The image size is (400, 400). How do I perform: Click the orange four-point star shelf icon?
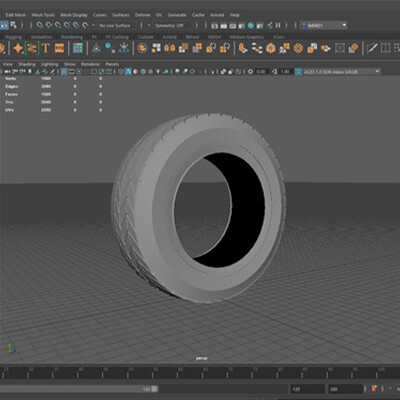tap(18, 48)
